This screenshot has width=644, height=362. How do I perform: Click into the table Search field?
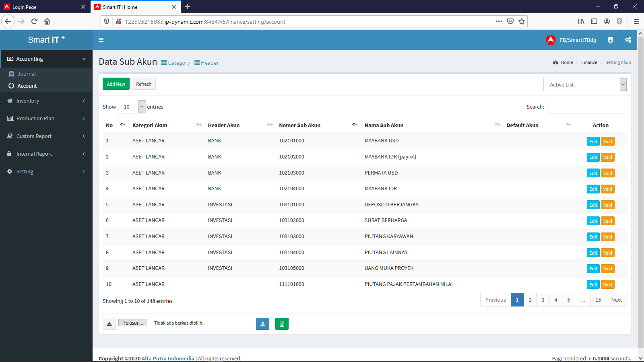tap(586, 107)
